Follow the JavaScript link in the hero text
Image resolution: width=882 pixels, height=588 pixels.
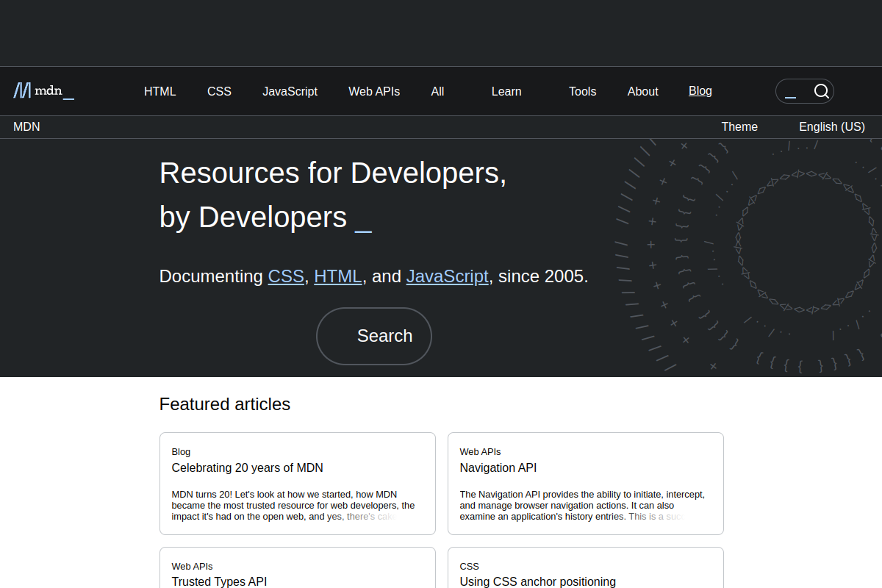[x=448, y=276]
